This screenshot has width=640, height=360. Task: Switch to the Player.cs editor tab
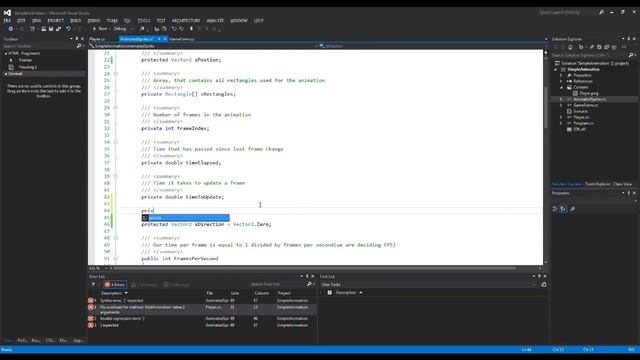(97, 39)
